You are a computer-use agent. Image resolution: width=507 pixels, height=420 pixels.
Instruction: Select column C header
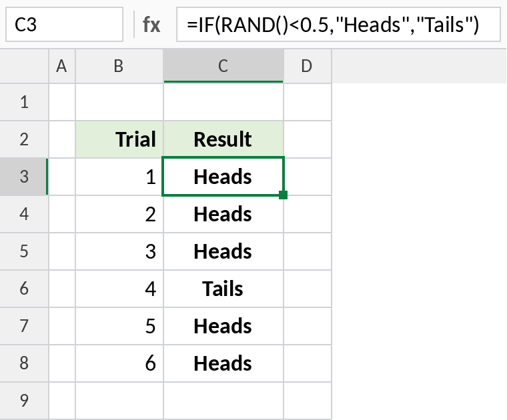tap(223, 66)
